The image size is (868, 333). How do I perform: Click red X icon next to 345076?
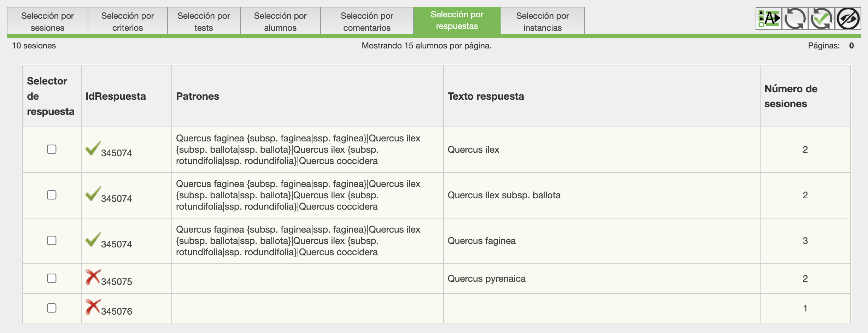[93, 307]
